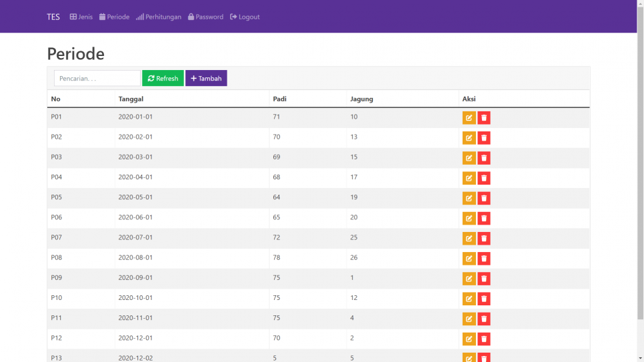Screen dimensions: 644x362
Task: Focus the Pencarian search field
Action: tap(97, 79)
